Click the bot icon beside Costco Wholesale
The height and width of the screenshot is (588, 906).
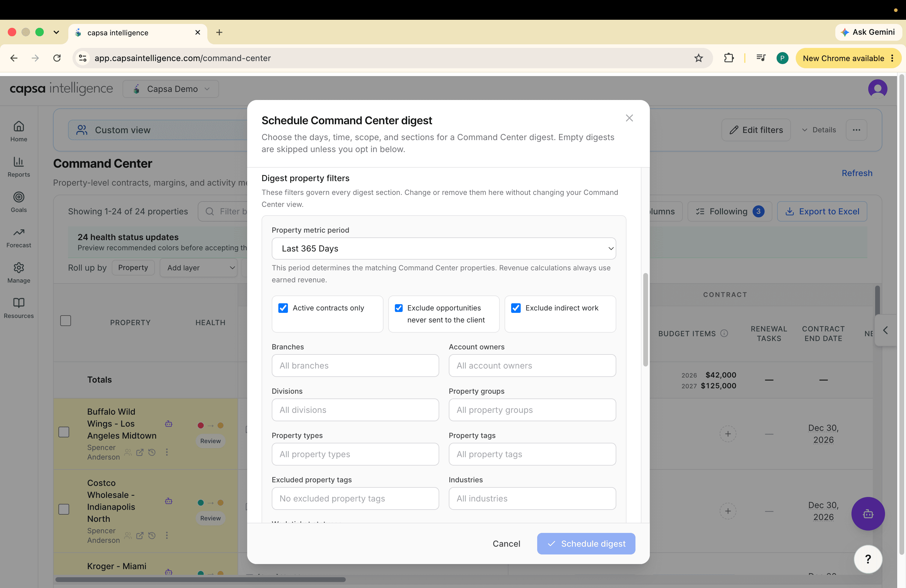pyautogui.click(x=169, y=501)
